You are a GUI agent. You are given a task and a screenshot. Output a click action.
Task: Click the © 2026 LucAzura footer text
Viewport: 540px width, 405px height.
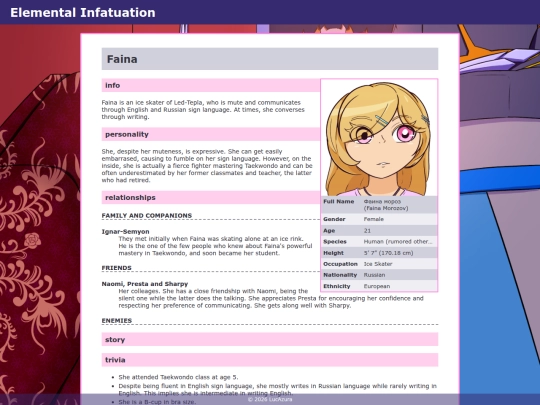coord(270,399)
